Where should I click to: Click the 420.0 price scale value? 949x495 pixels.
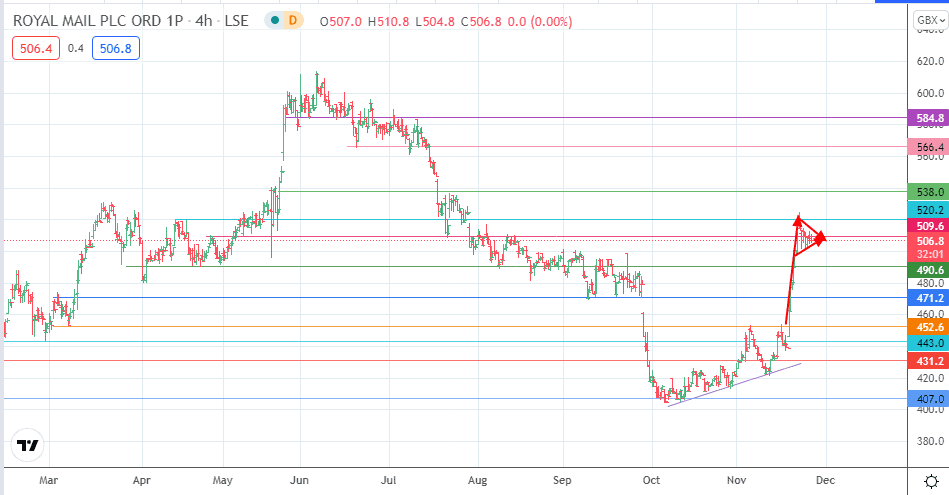[930, 378]
